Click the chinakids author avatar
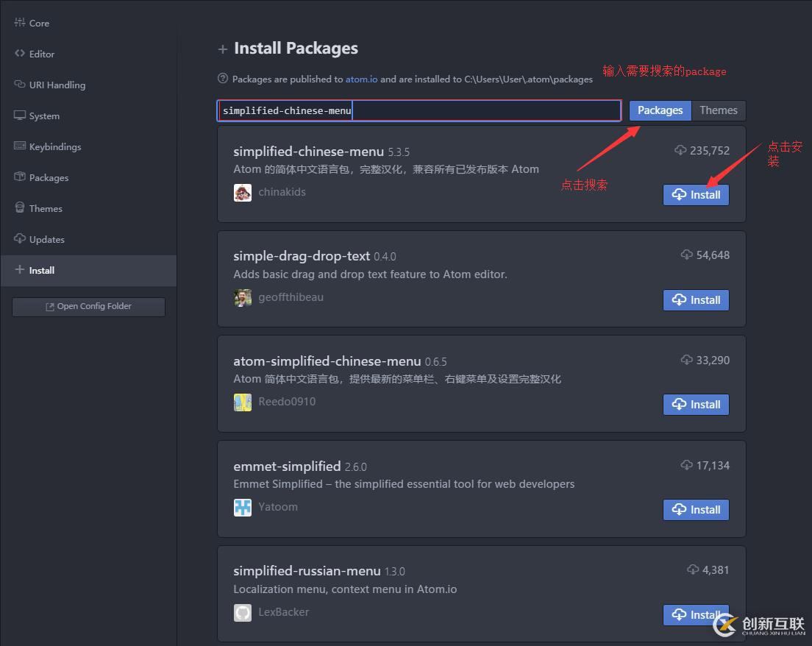 tap(242, 193)
